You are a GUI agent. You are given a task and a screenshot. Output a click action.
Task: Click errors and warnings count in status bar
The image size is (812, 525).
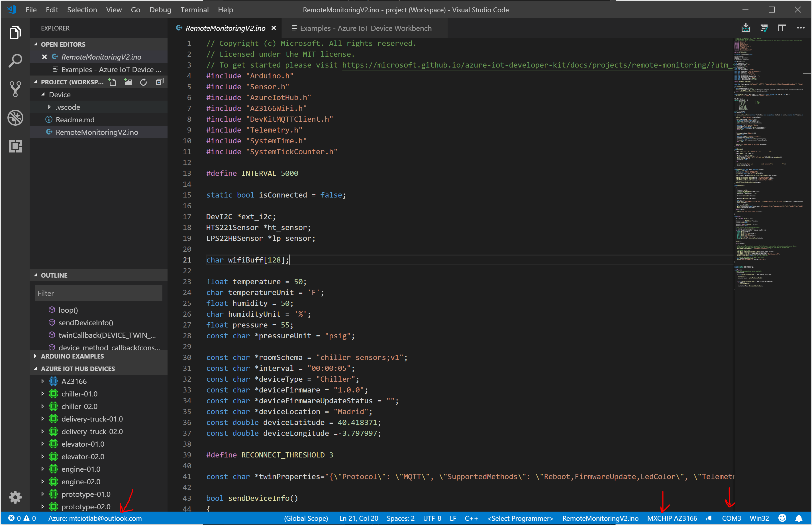pos(22,518)
